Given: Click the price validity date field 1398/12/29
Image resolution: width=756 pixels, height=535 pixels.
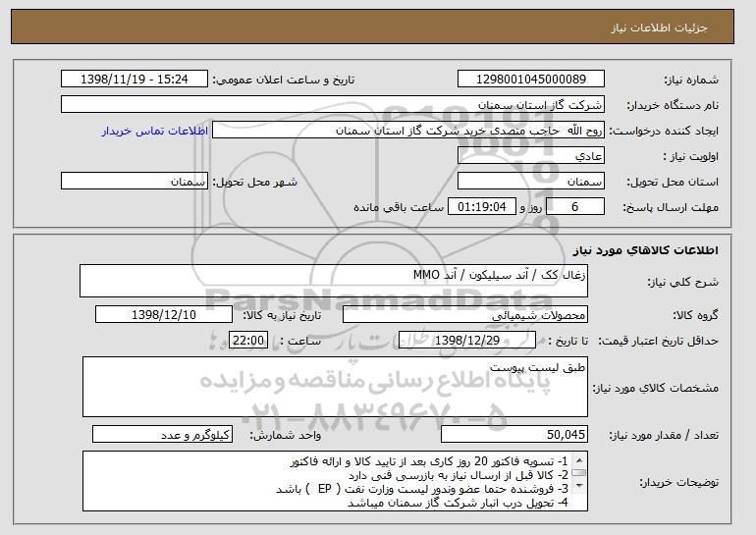Looking at the screenshot, I should [467, 341].
